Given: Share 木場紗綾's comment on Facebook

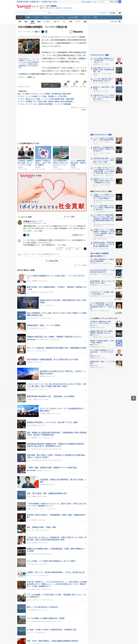Looking at the screenshot, I should coord(28,235).
